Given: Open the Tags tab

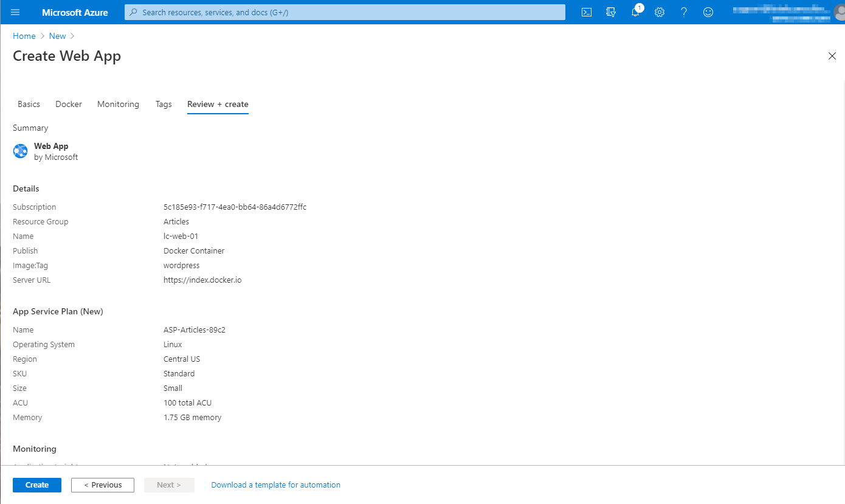Looking at the screenshot, I should click(163, 104).
